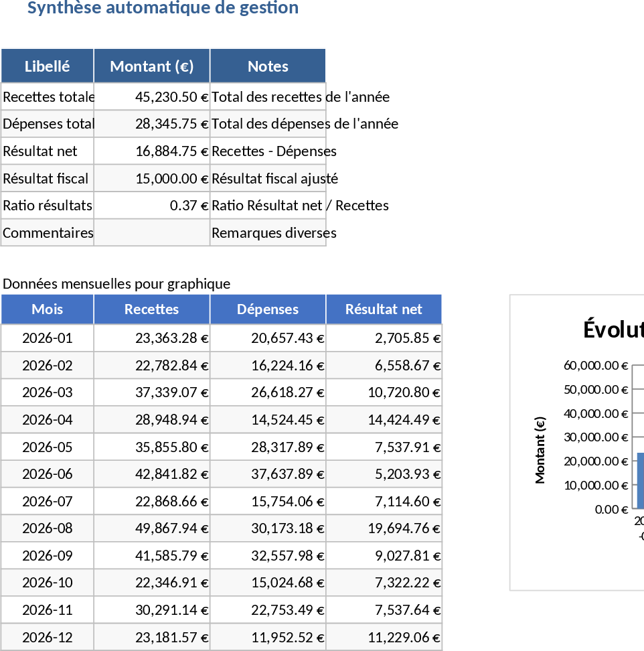The height and width of the screenshot is (651, 644).
Task: Click the chart title beginning with 'Évolut'
Action: (x=613, y=330)
